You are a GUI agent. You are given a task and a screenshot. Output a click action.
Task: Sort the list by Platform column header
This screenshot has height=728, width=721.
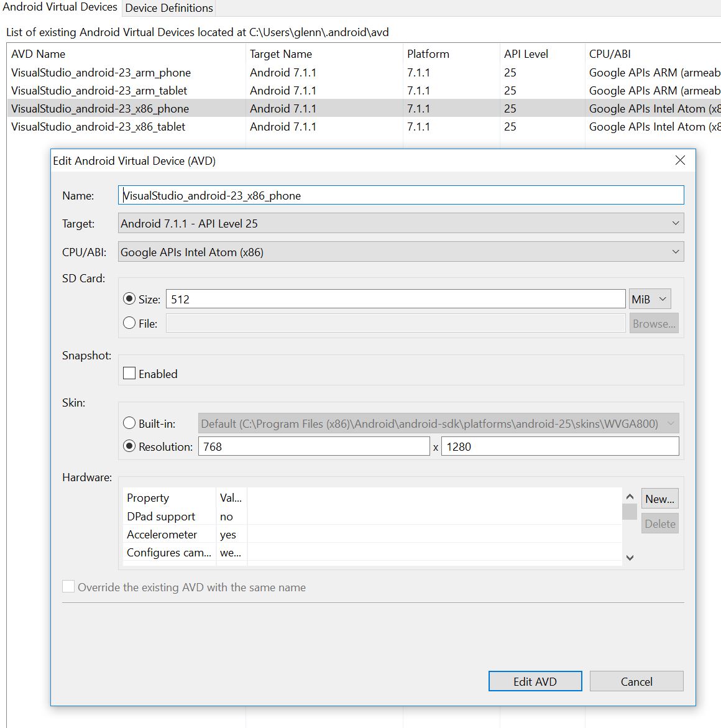click(451, 54)
